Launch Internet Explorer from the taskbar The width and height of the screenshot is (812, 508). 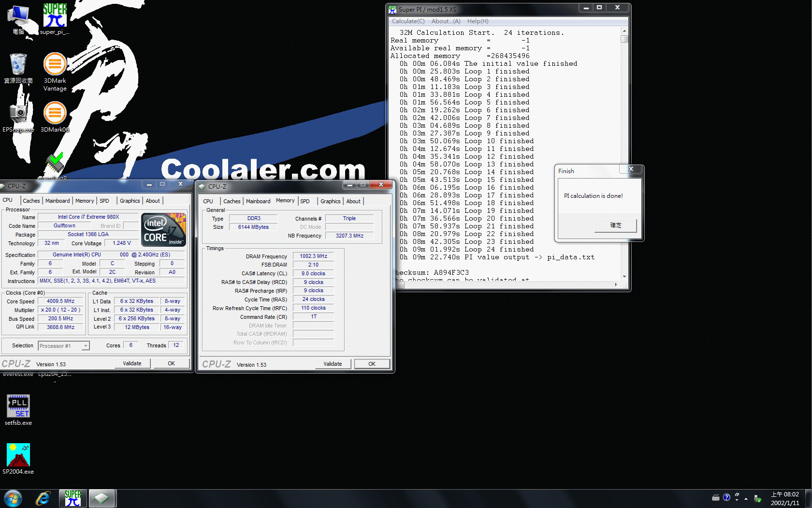43,498
